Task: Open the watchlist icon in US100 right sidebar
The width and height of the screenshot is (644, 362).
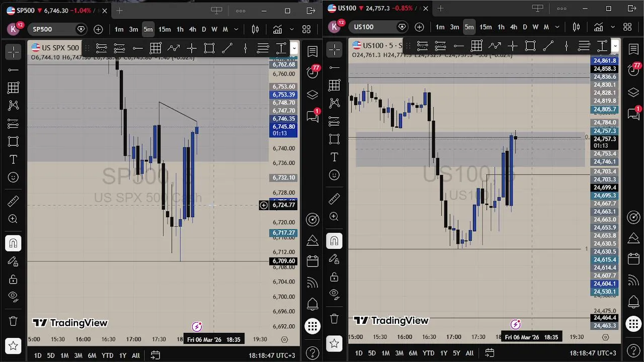Action: click(633, 48)
